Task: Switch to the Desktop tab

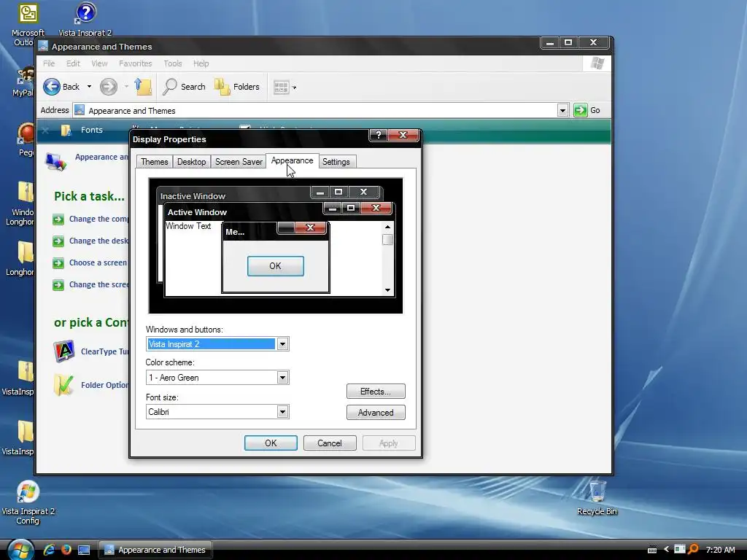Action: click(x=192, y=162)
